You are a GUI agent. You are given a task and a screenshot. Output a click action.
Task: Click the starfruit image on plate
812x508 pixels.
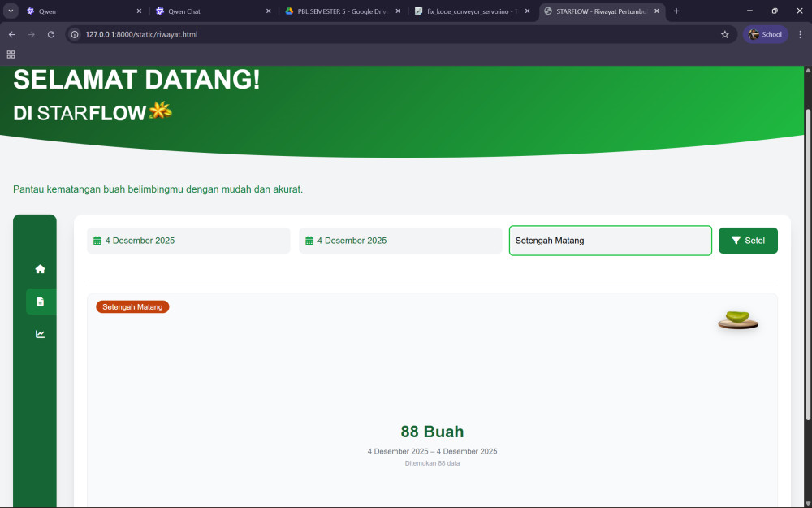(737, 319)
